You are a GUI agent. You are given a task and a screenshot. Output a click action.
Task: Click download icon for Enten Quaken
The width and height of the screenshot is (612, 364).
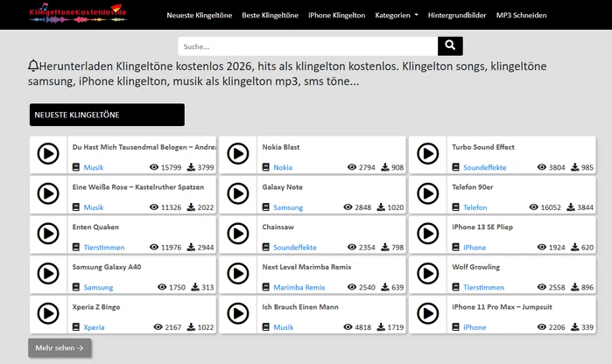coord(191,247)
